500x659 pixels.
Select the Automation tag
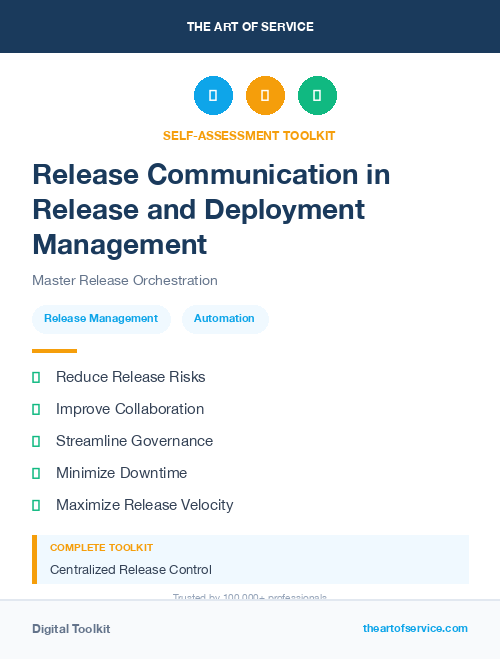coord(225,319)
